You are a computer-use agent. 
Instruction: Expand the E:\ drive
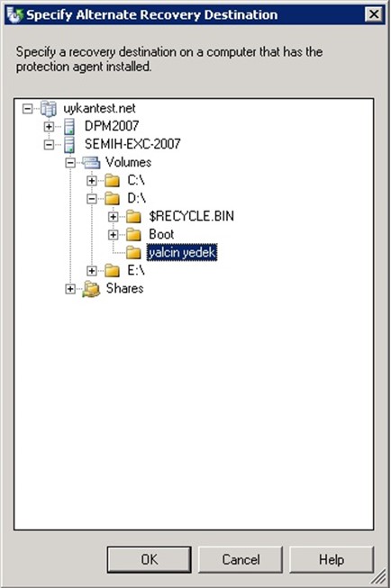[x=92, y=270]
